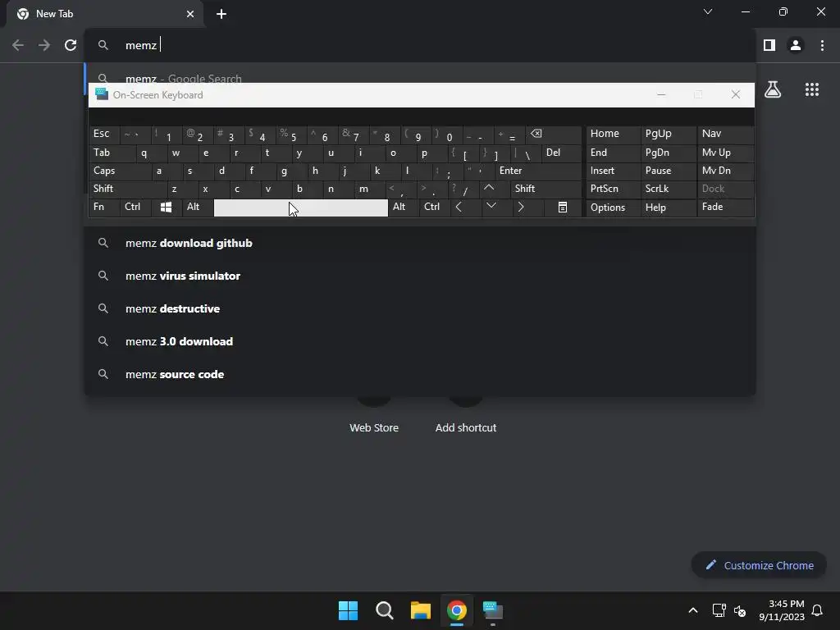Click the Del key on keyboard
This screenshot has width=840, height=630.
[x=561, y=153]
